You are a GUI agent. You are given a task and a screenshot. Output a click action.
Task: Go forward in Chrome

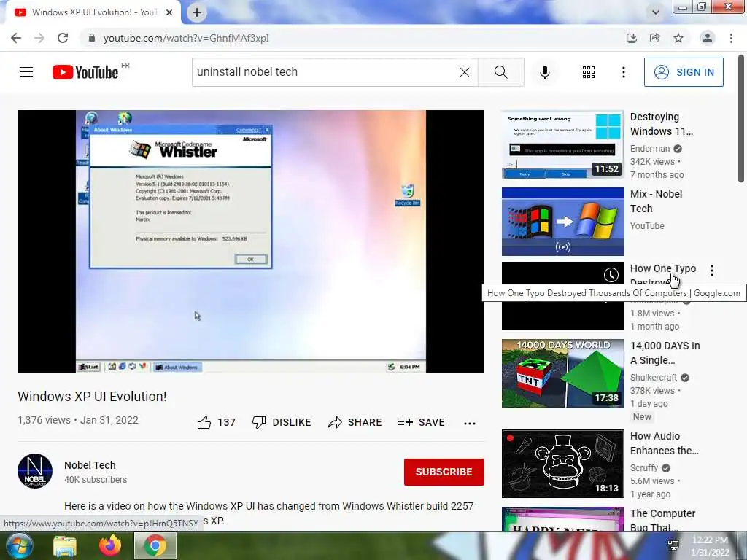pos(39,38)
